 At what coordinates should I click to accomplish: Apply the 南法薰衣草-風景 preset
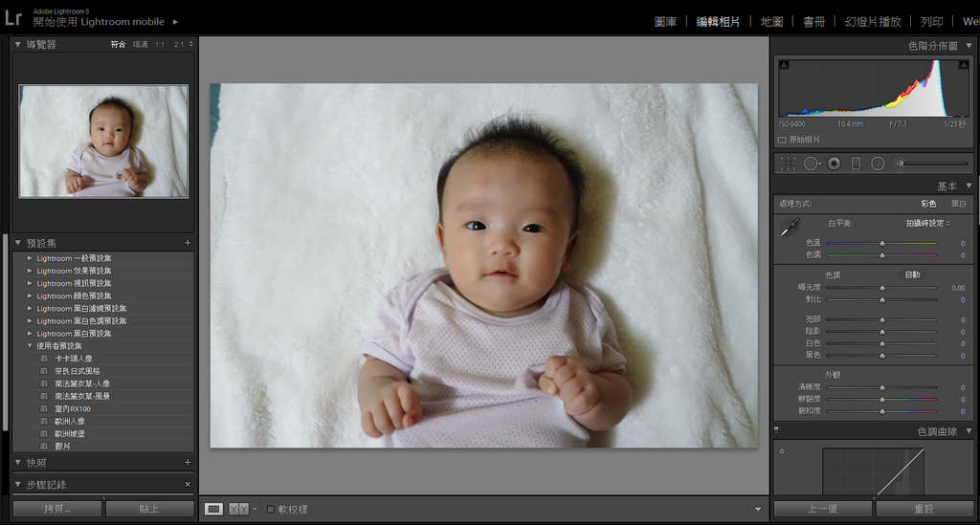[82, 396]
